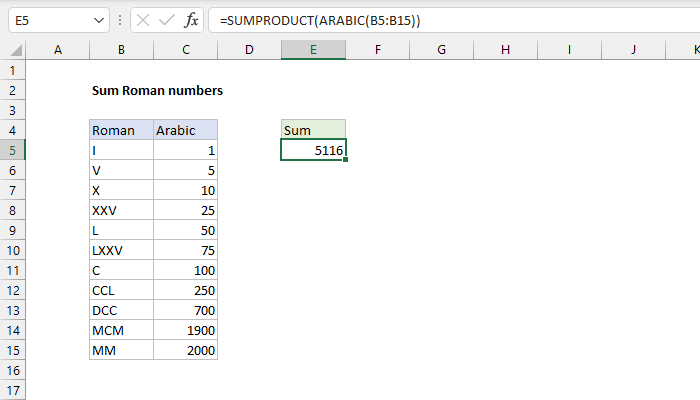Select the Arabic cell with value 250
700x400 pixels.
pyautogui.click(x=186, y=290)
